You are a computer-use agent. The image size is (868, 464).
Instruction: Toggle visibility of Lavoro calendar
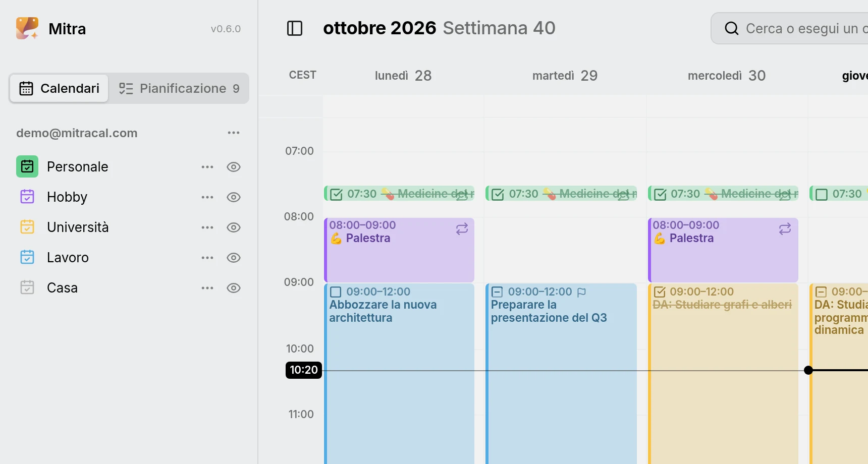(233, 258)
